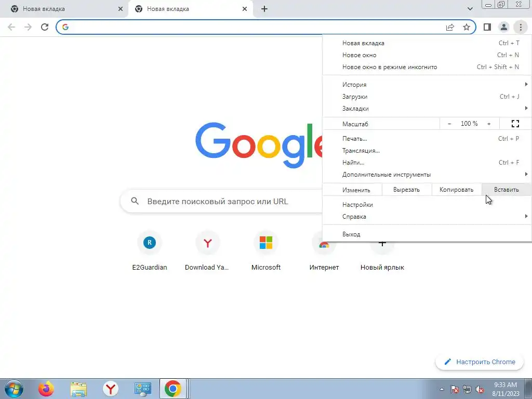Screen dimensions: 532x399
Task: Open Настройки from the menu
Action: 427,205
